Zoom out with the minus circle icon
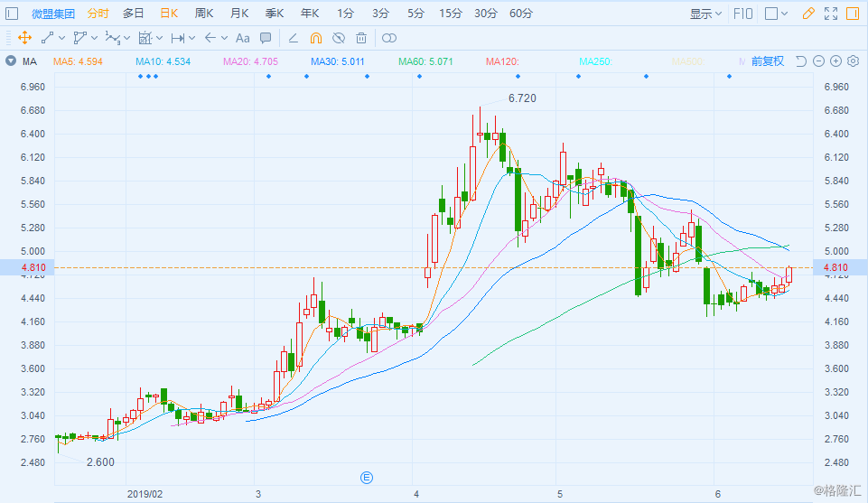The height and width of the screenshot is (503, 868). (x=818, y=61)
